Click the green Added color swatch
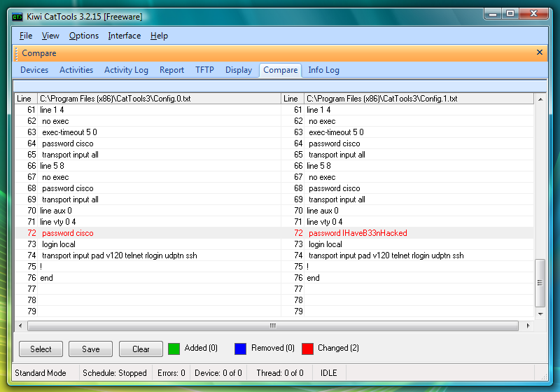This screenshot has height=392, width=560. (x=174, y=349)
